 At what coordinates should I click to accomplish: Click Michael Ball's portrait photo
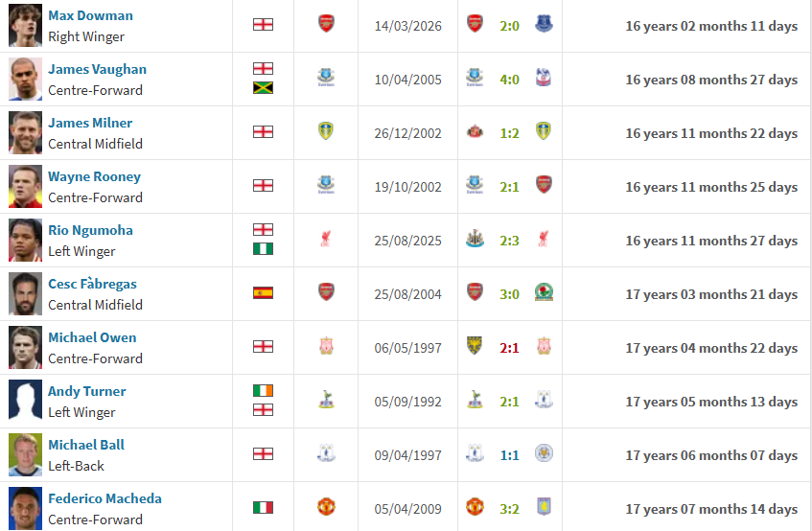(26, 454)
